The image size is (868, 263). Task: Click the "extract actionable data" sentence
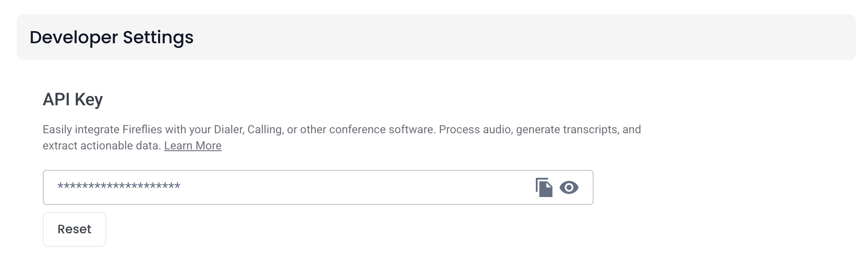pos(102,145)
